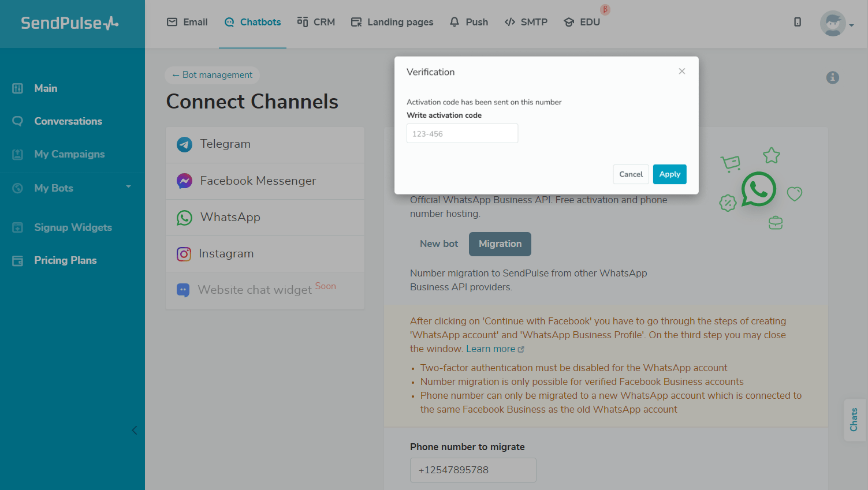Go to Landing pages in top navigation

[x=392, y=22]
